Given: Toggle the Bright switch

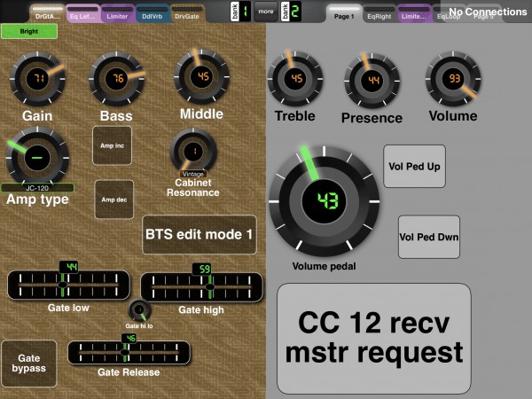Looking at the screenshot, I should point(29,32).
